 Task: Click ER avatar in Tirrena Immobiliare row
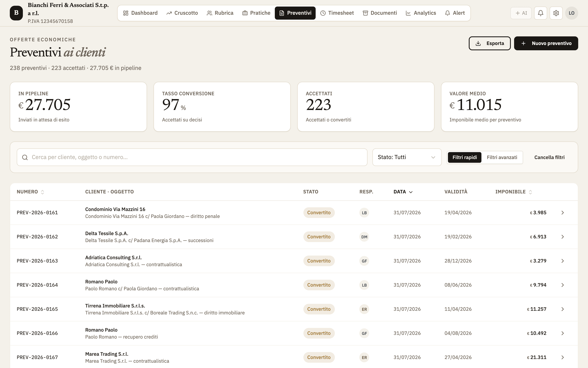tap(364, 309)
